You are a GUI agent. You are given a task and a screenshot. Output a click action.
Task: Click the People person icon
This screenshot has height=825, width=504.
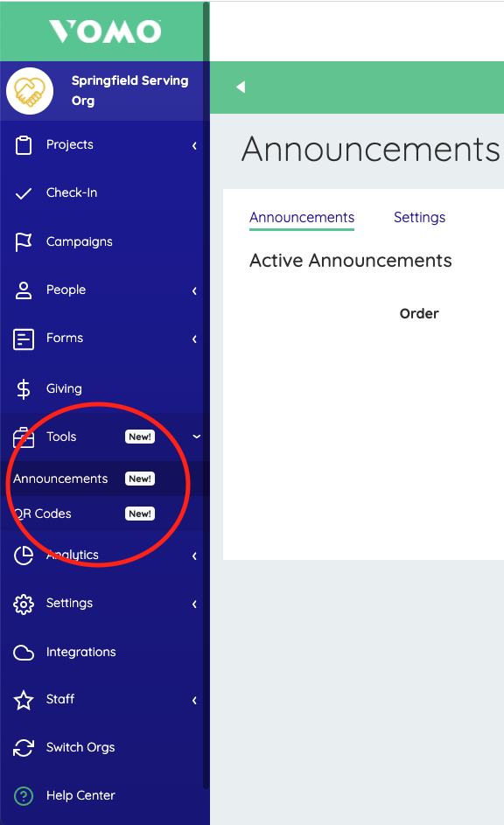[x=23, y=290]
